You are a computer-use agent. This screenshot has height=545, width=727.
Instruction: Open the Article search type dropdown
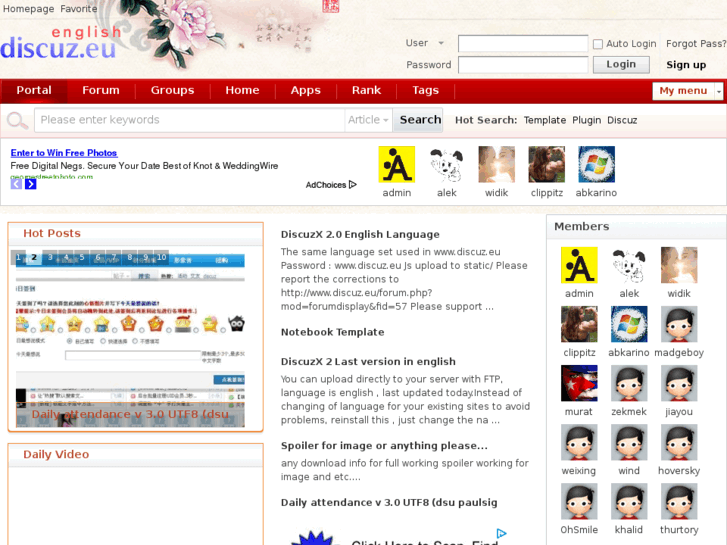369,120
